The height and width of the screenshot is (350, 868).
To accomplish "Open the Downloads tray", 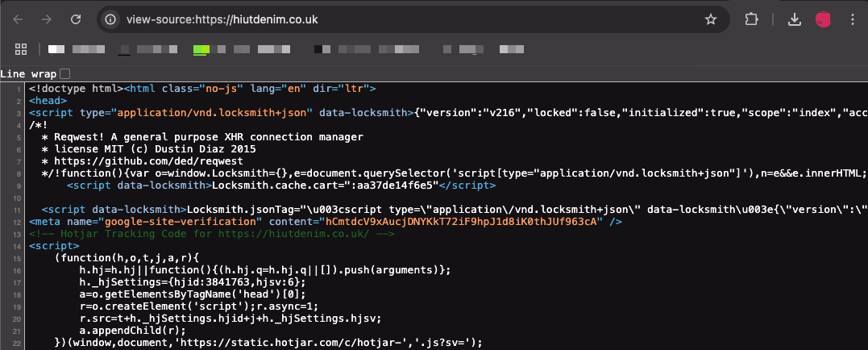I will click(795, 20).
